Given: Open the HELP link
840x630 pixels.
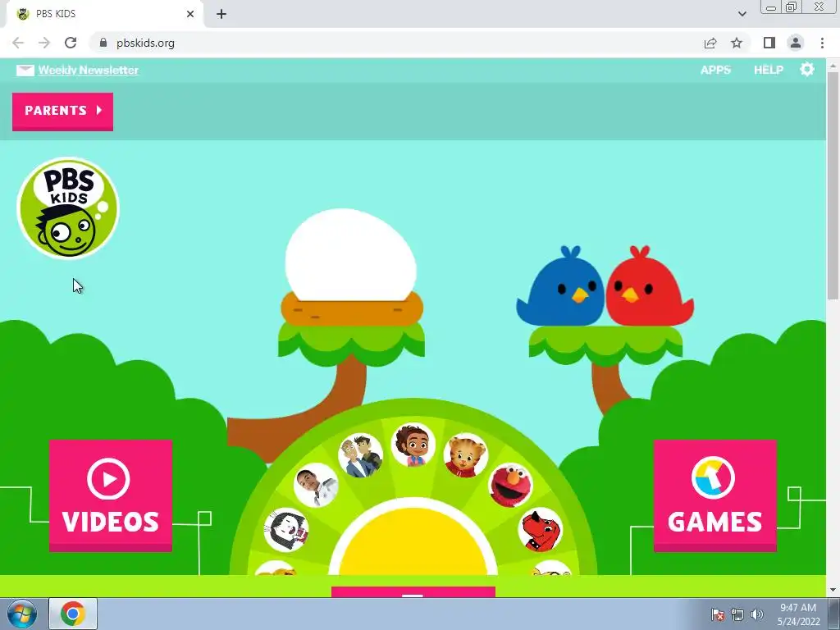Looking at the screenshot, I should coord(768,71).
